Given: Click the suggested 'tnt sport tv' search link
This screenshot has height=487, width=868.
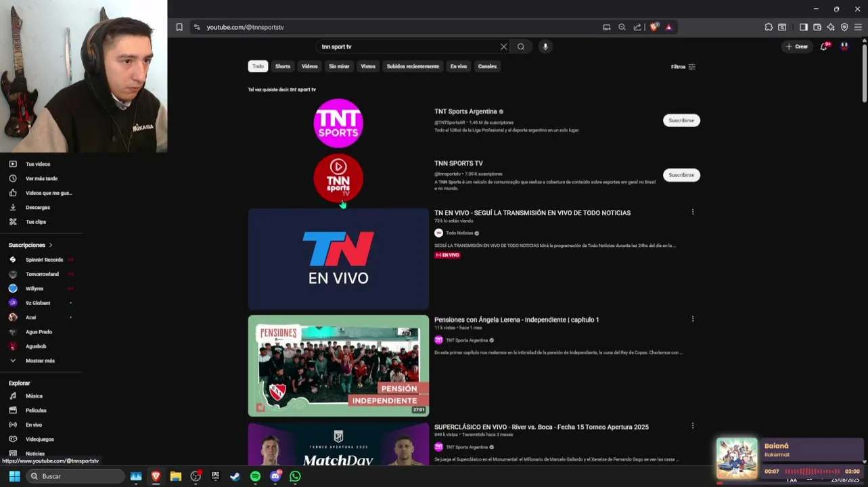Looking at the screenshot, I should point(303,89).
